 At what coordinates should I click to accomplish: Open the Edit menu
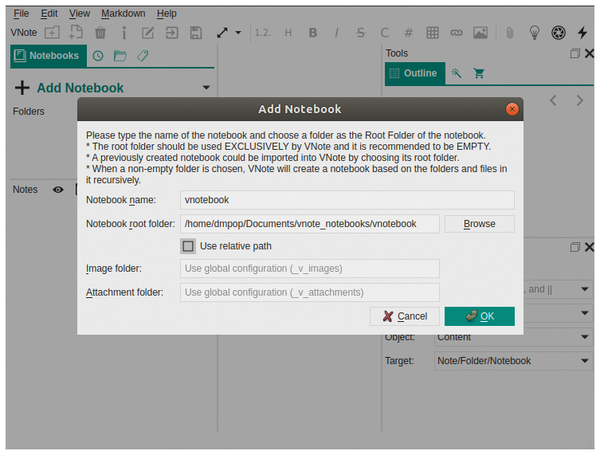tap(49, 14)
